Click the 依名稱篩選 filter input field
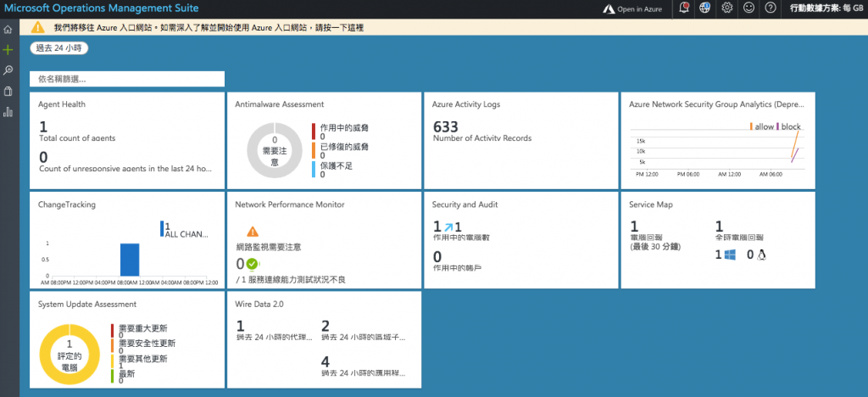This screenshot has width=868, height=397. 127,79
